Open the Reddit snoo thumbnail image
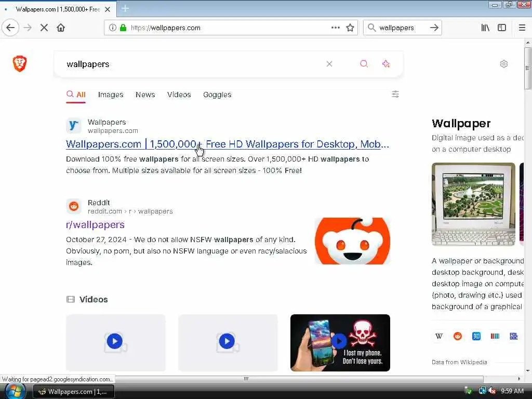This screenshot has height=399, width=532. [352, 241]
